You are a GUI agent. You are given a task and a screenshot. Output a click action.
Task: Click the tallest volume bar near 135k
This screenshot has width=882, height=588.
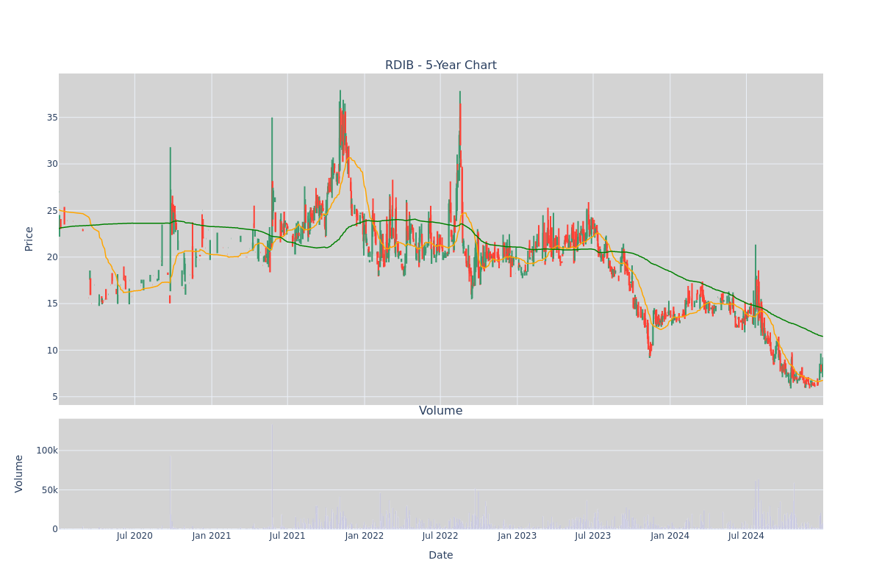tap(272, 476)
